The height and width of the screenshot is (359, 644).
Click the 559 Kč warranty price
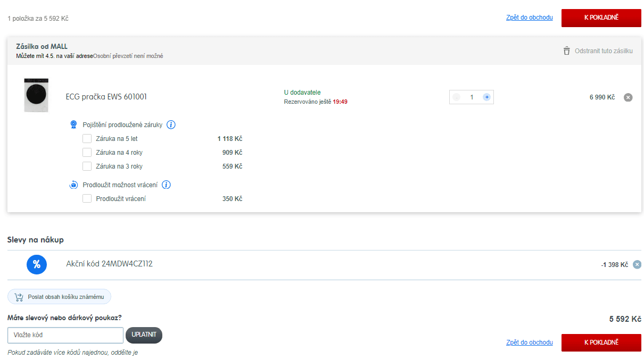232,166
